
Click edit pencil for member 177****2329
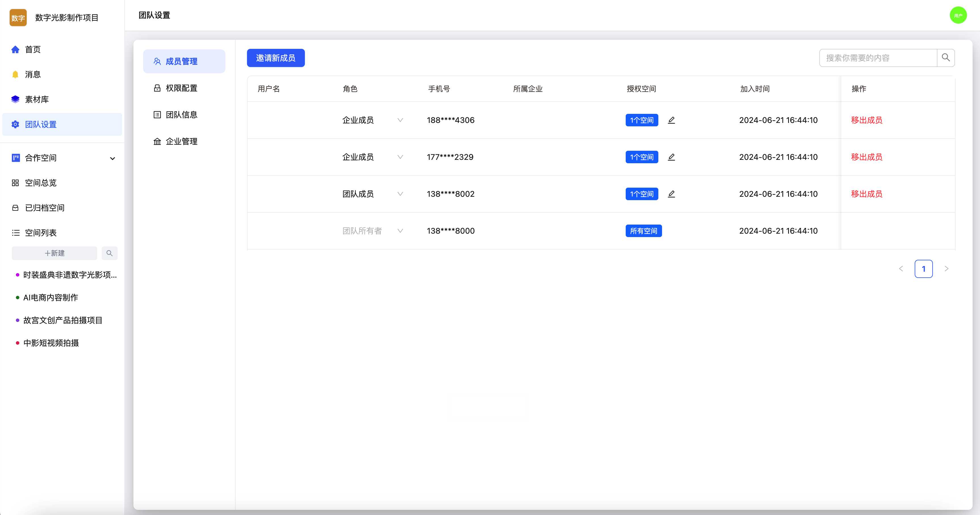(671, 157)
